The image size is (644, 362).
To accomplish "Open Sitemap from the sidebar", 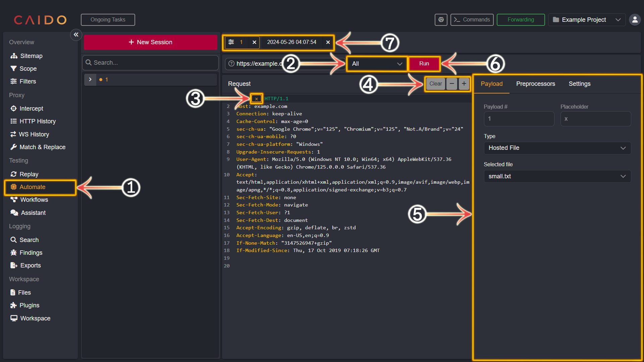I will pyautogui.click(x=27, y=56).
